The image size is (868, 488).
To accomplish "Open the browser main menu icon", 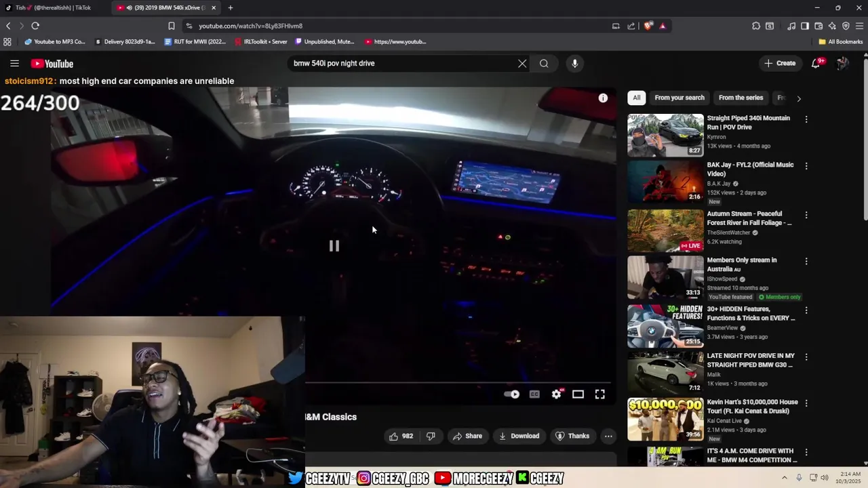I will 860,26.
